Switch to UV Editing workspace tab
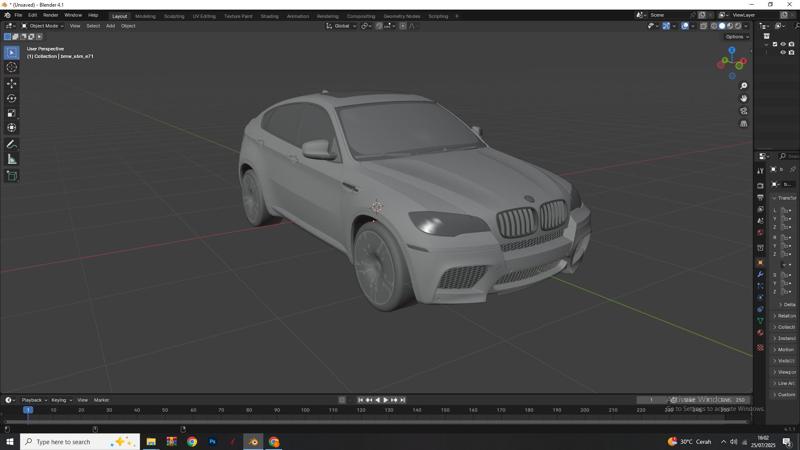This screenshot has height=450, width=800. click(204, 16)
